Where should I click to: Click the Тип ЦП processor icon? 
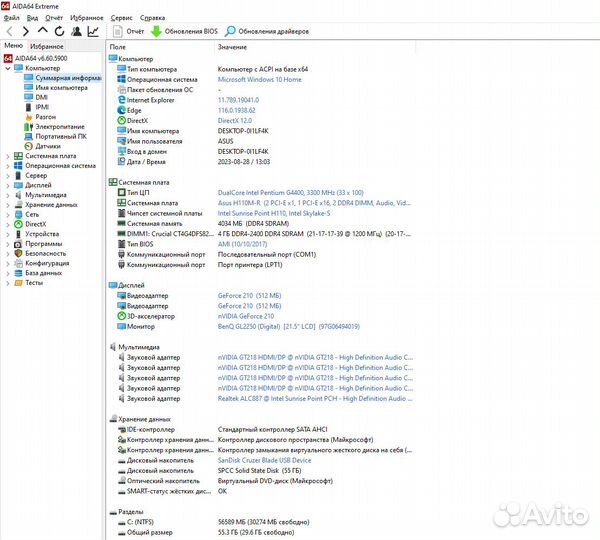[x=122, y=193]
